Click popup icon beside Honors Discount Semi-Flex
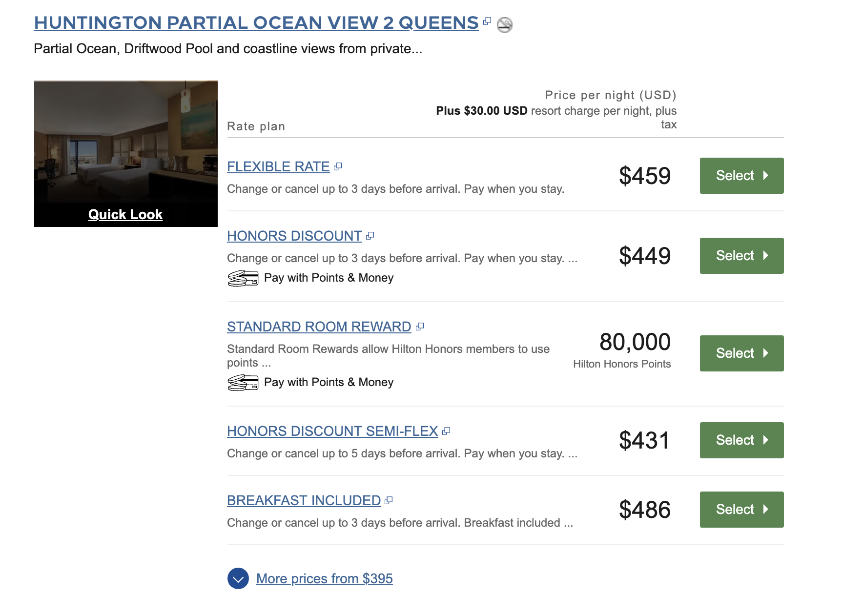This screenshot has width=863, height=616. (446, 431)
